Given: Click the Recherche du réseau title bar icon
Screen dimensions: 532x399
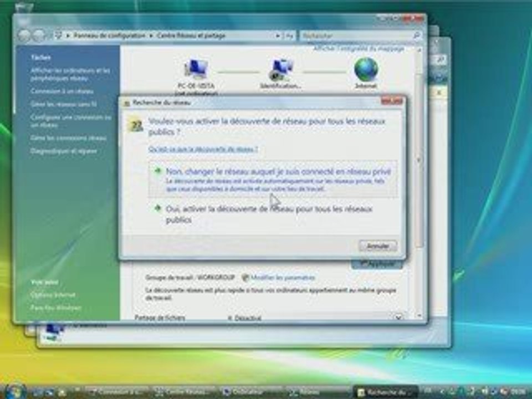Looking at the screenshot, I should [x=127, y=103].
